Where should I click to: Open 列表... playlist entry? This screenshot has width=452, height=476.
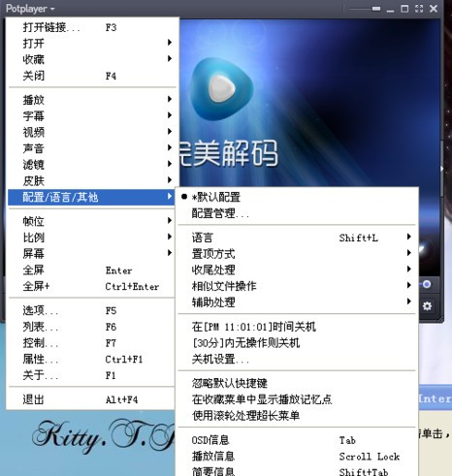coord(91,327)
